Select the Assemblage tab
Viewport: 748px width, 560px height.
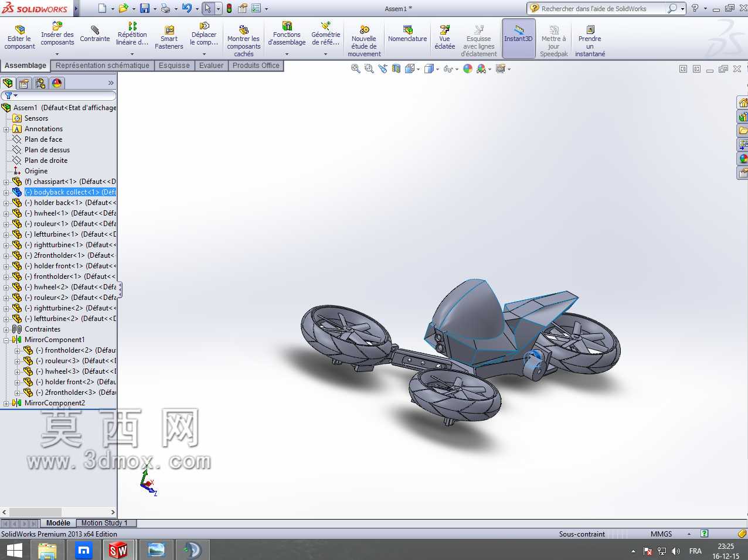coord(25,66)
